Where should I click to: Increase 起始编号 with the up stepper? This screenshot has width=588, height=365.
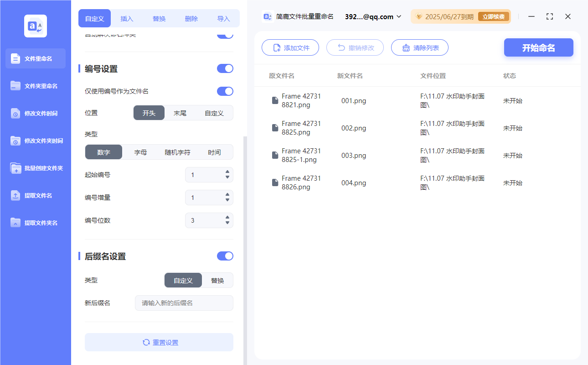click(227, 172)
